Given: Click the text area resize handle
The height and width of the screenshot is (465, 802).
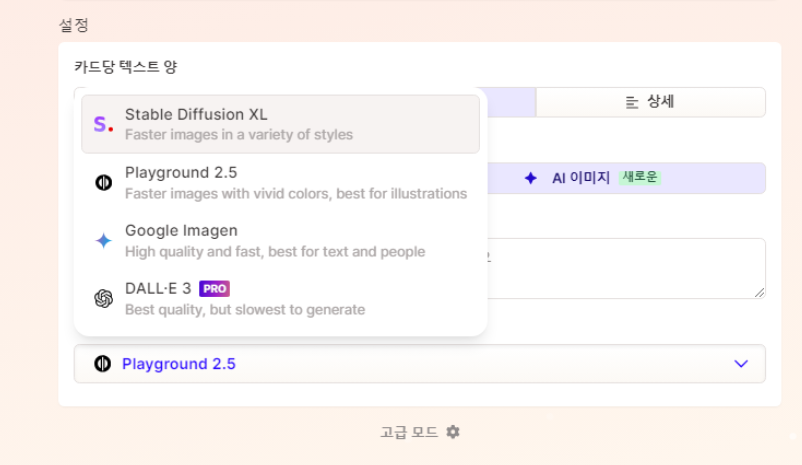Looking at the screenshot, I should pos(759,293).
